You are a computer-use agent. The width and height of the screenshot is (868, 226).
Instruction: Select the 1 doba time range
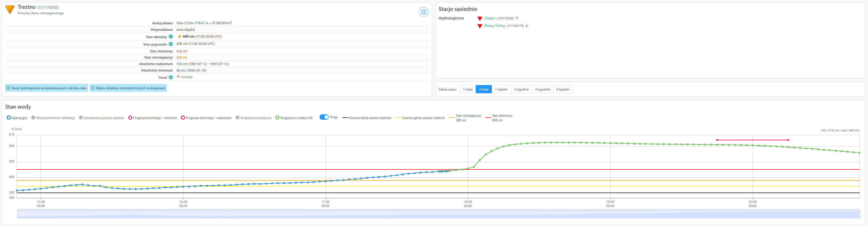tap(468, 89)
